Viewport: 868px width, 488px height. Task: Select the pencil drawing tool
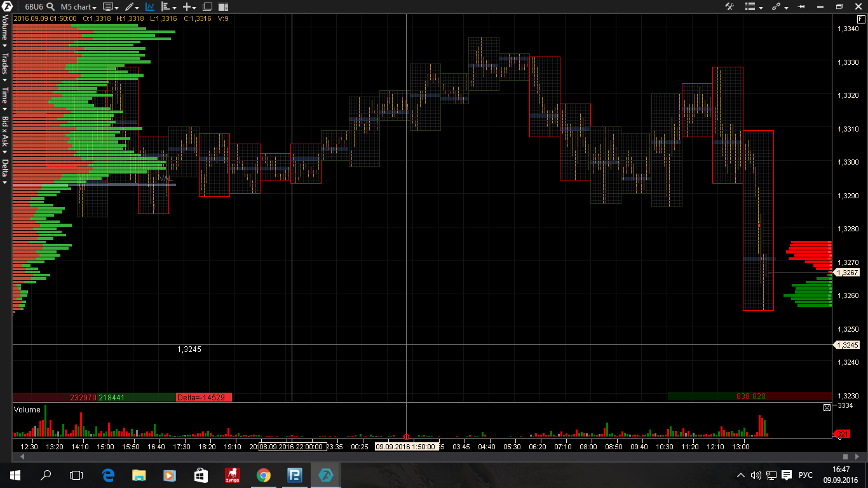click(x=131, y=7)
